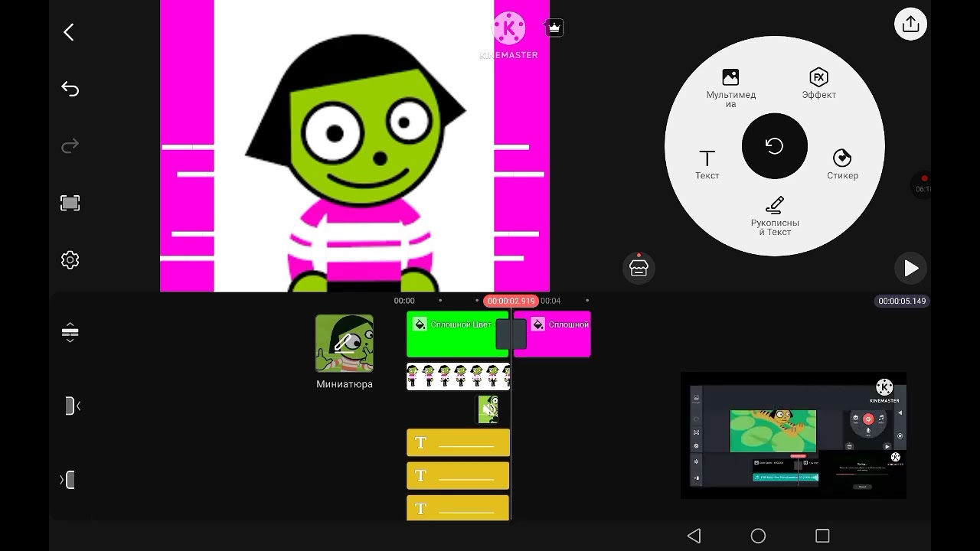Viewport: 980px width, 551px height.
Task: Open the asset store icon
Action: (639, 267)
